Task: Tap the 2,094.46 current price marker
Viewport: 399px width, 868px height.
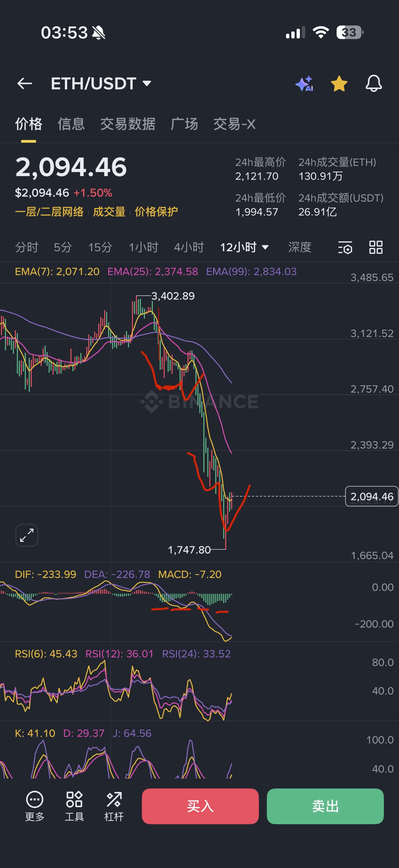Action: tap(371, 496)
